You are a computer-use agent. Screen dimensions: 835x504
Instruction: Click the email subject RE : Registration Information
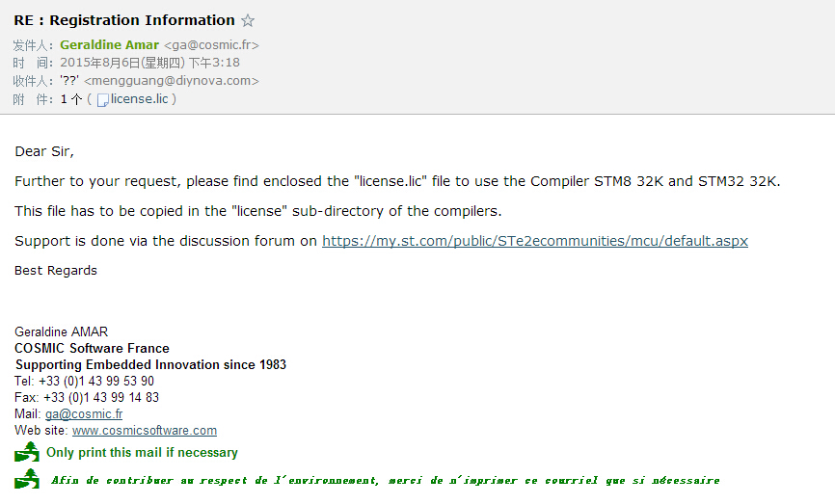point(124,20)
